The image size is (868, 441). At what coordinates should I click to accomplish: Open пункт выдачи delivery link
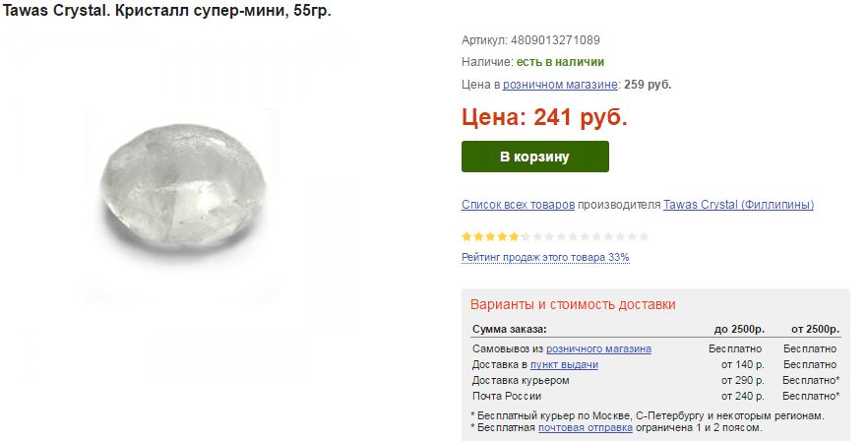(x=564, y=364)
